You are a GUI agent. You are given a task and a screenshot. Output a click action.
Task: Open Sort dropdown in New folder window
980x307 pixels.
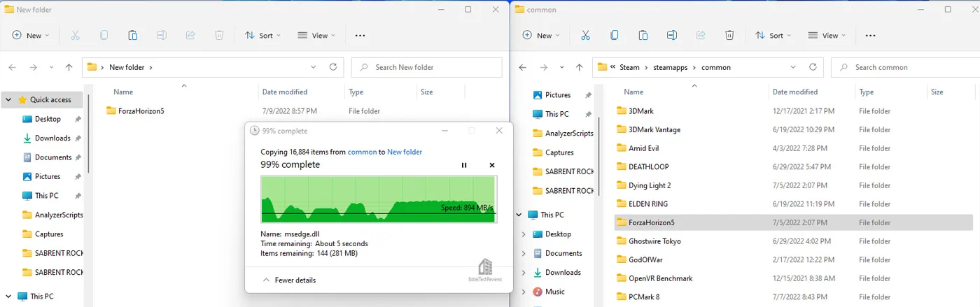coord(262,35)
